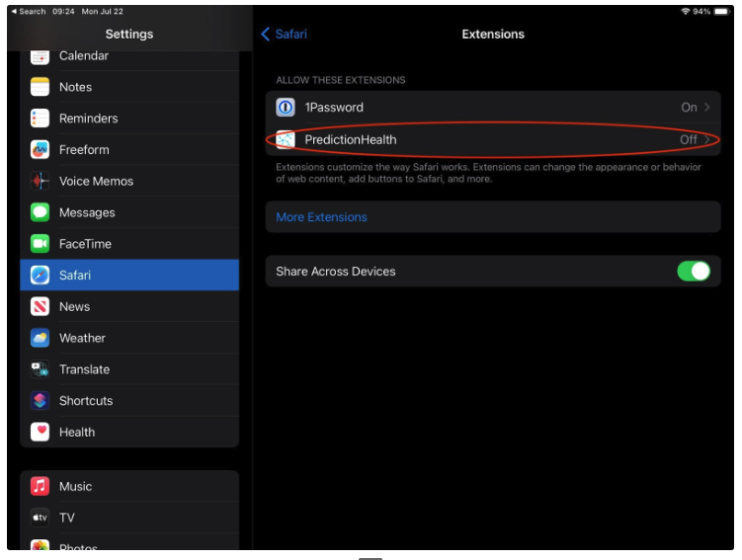Click the PredictionHealth extension name

[351, 139]
